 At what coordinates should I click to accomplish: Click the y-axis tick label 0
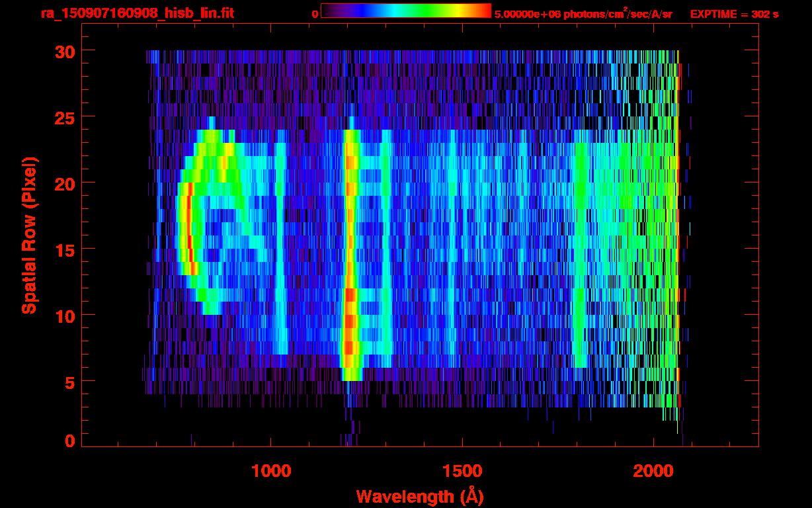[70, 441]
